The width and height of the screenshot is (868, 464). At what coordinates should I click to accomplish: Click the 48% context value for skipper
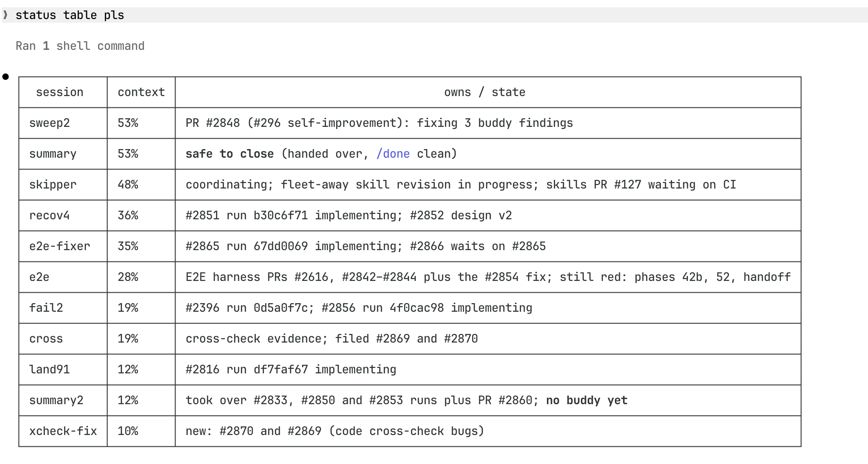tap(128, 185)
